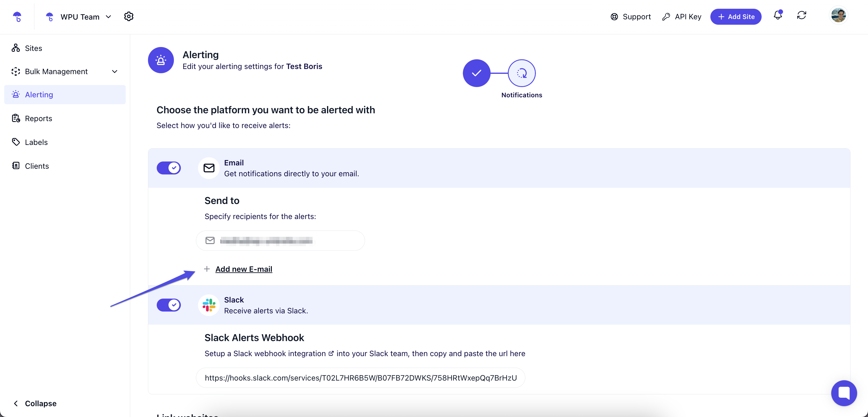Click the Alerting siren header icon

click(x=161, y=60)
